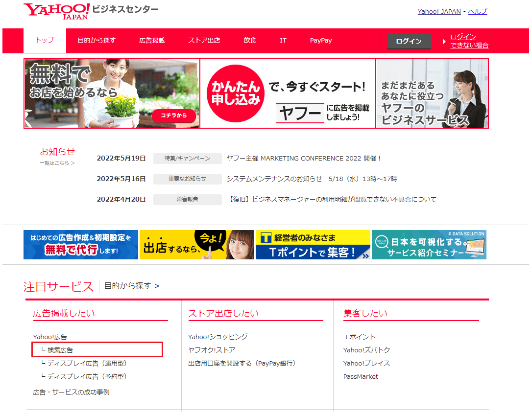Expand the お知らせ 一覧はこちら link
This screenshot has height=415, width=532.
point(57,163)
